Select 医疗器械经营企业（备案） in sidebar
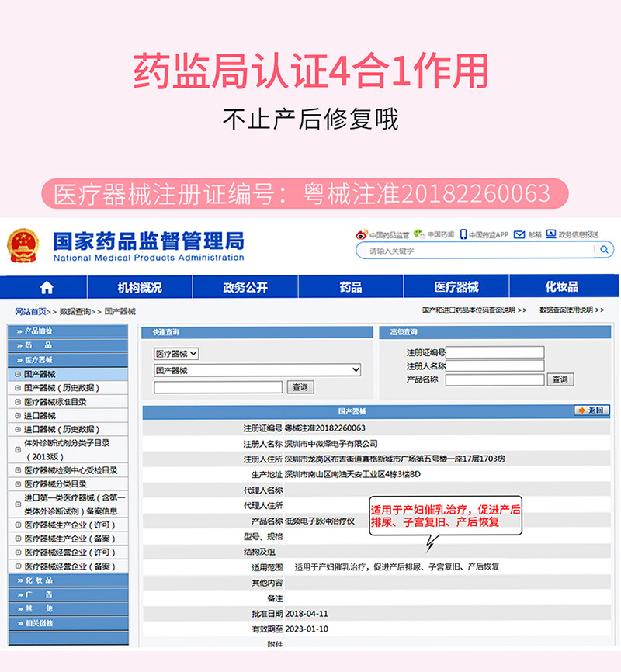The height and width of the screenshot is (672, 621). click(x=68, y=566)
